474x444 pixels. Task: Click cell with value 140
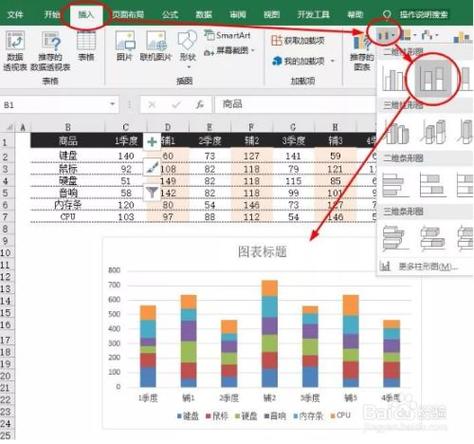pos(126,156)
